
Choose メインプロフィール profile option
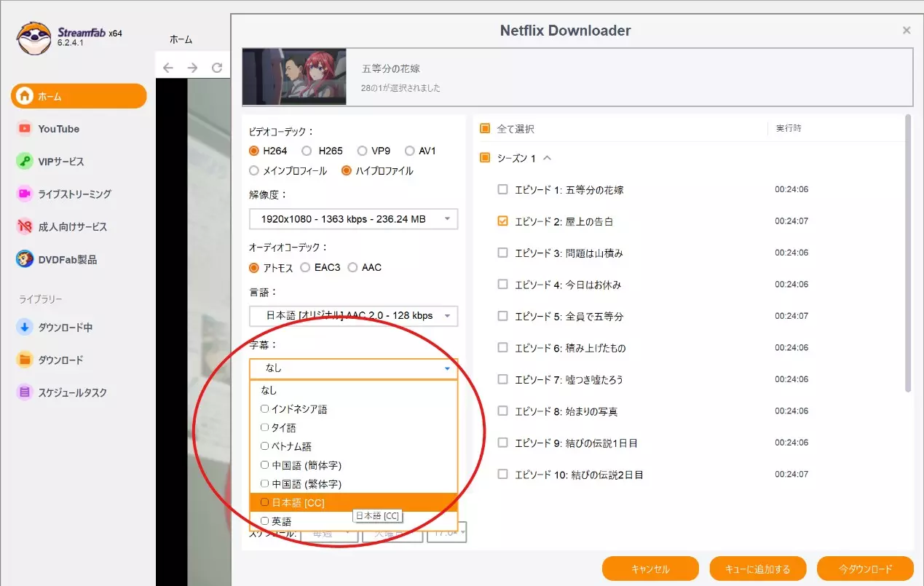[x=254, y=171]
